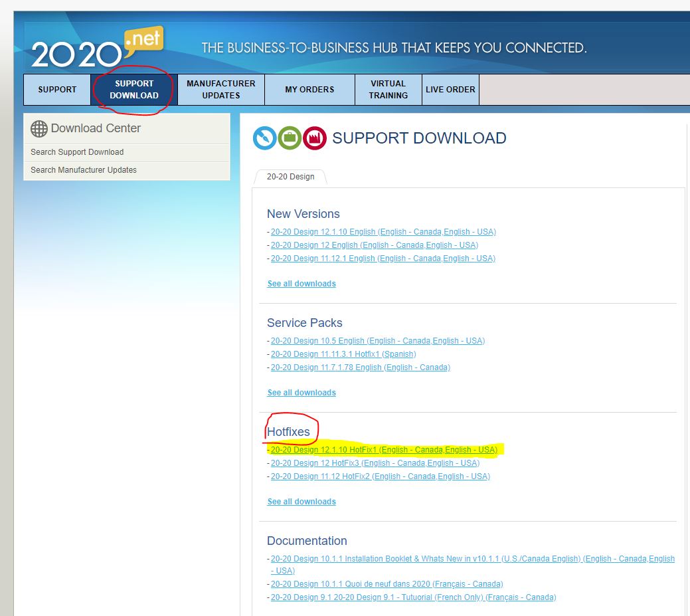This screenshot has height=616, width=690.
Task: Click the Hotfixes section heading
Action: point(288,431)
